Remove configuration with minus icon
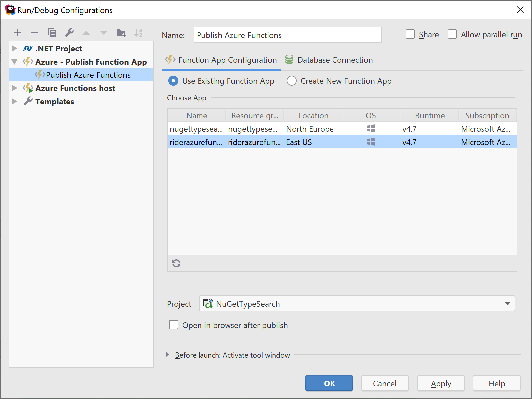 [35, 33]
